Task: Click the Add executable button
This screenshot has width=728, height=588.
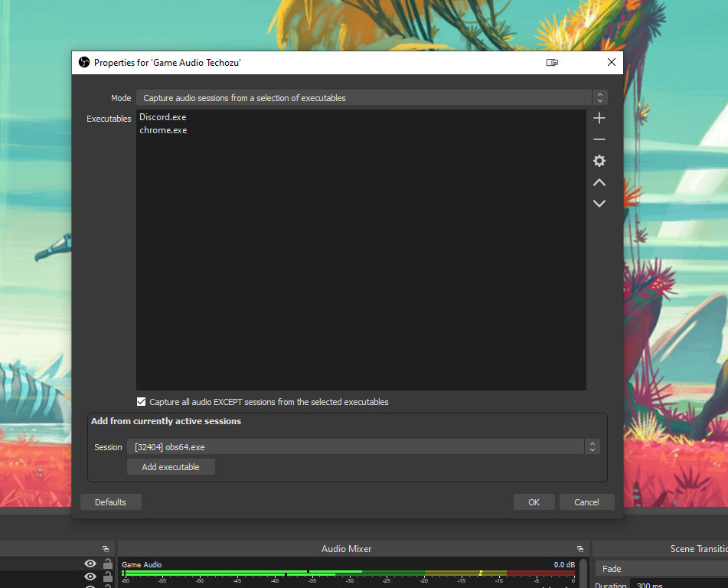Action: [x=171, y=467]
